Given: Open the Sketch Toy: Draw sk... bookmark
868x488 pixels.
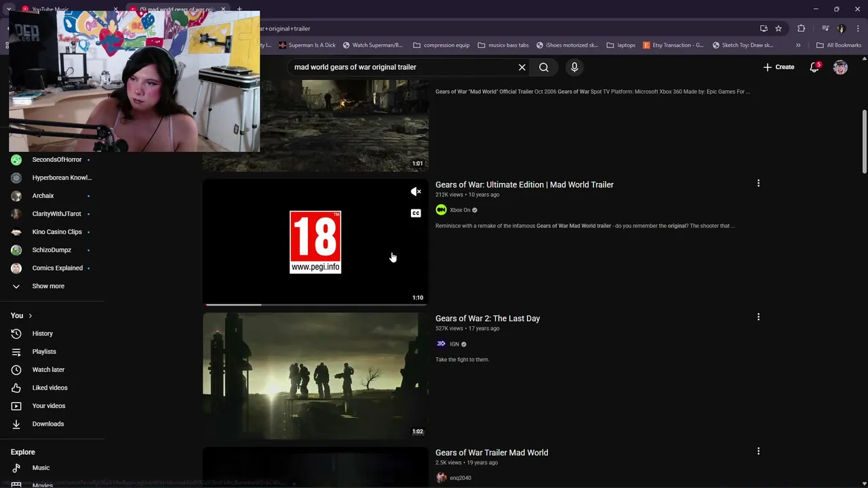Looking at the screenshot, I should (x=743, y=45).
